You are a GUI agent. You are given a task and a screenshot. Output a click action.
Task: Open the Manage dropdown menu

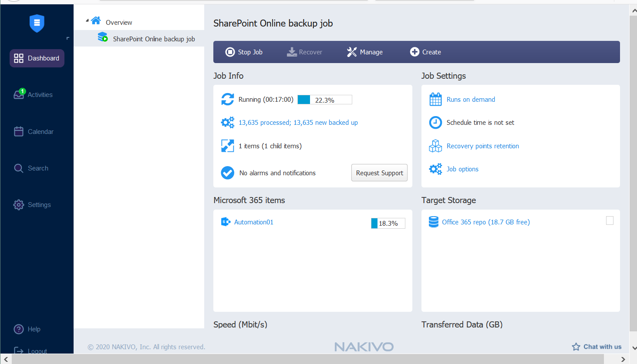point(365,52)
